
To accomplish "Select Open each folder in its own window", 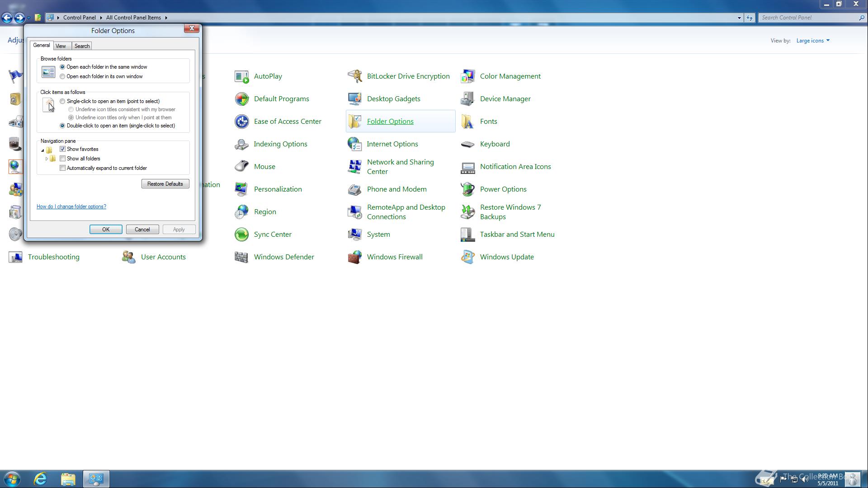I will click(x=62, y=76).
